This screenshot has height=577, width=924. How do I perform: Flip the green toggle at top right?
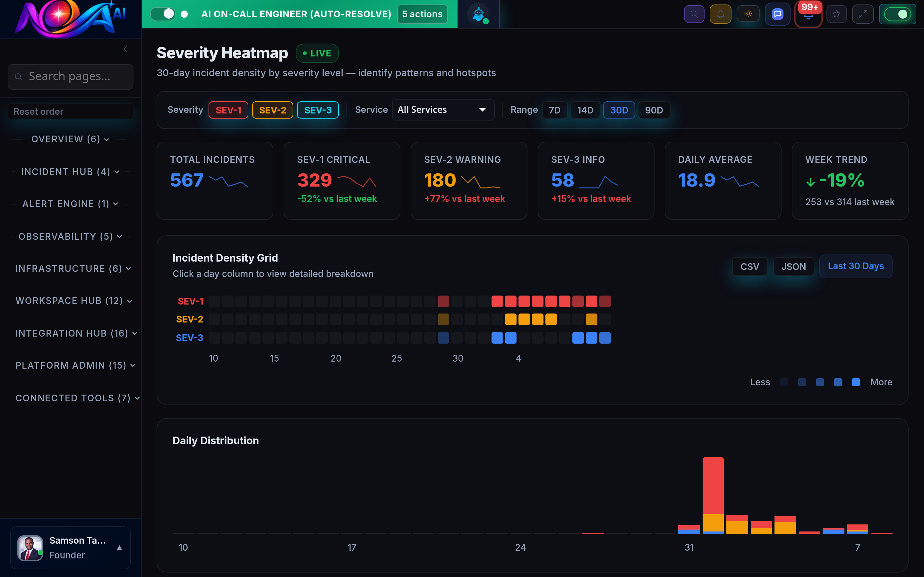(898, 14)
